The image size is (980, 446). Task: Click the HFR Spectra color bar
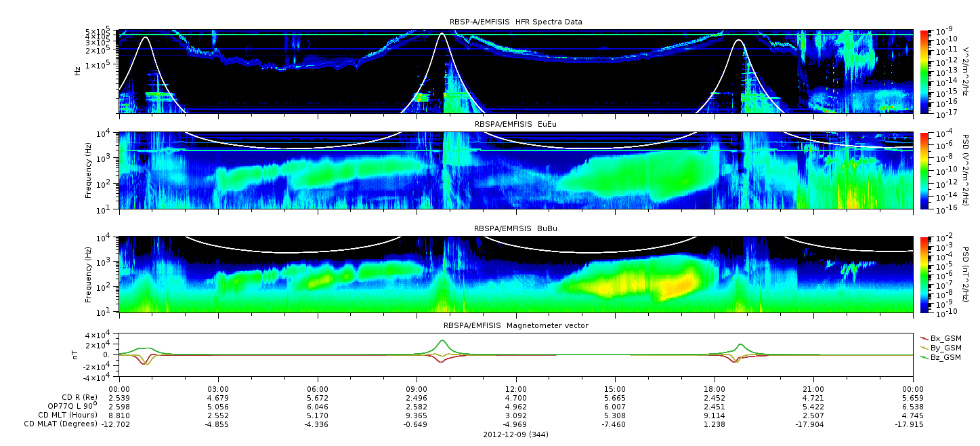coord(924,70)
